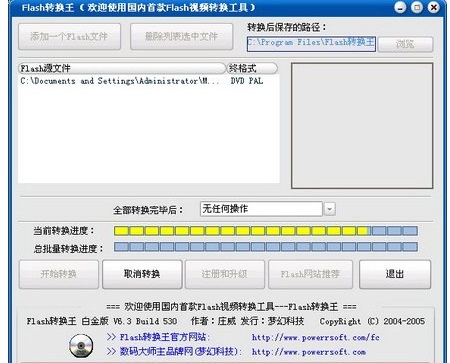Click the 注册和升级 button
This screenshot has width=450, height=363.
pos(225,274)
